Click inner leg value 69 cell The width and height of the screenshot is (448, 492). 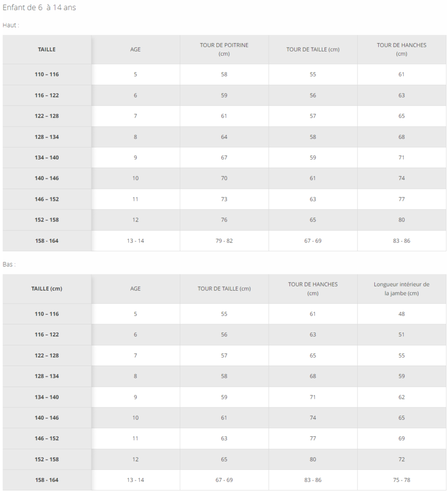coord(401,438)
